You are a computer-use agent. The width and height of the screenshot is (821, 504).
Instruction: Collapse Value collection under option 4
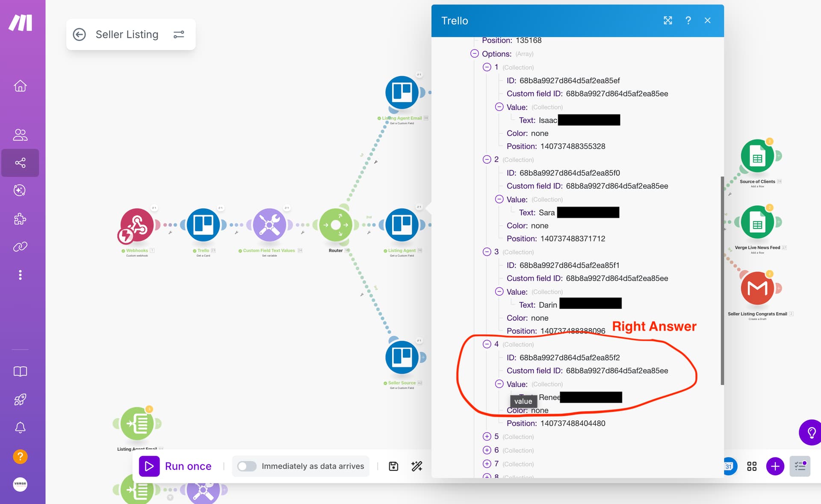(499, 384)
